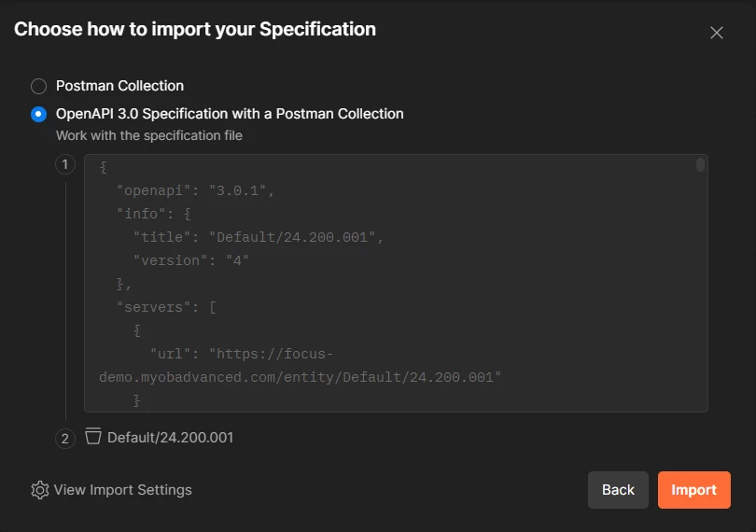Screen dimensions: 756x532
Task: Click the "title" line in specification preview
Action: [259, 237]
